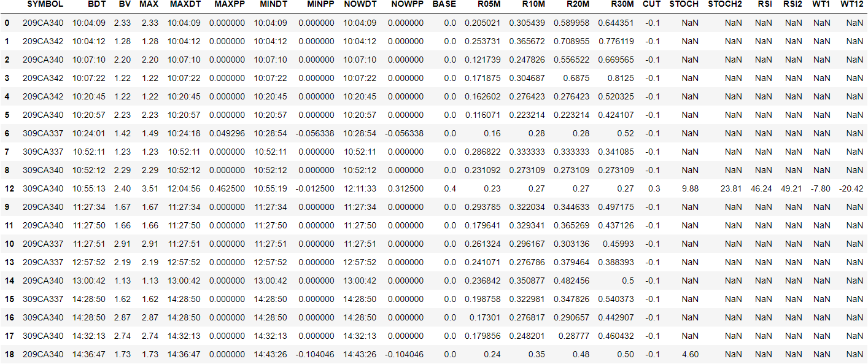Screen dimensions: 868x364
Task: Click the CUT column header
Action: click(652, 4)
